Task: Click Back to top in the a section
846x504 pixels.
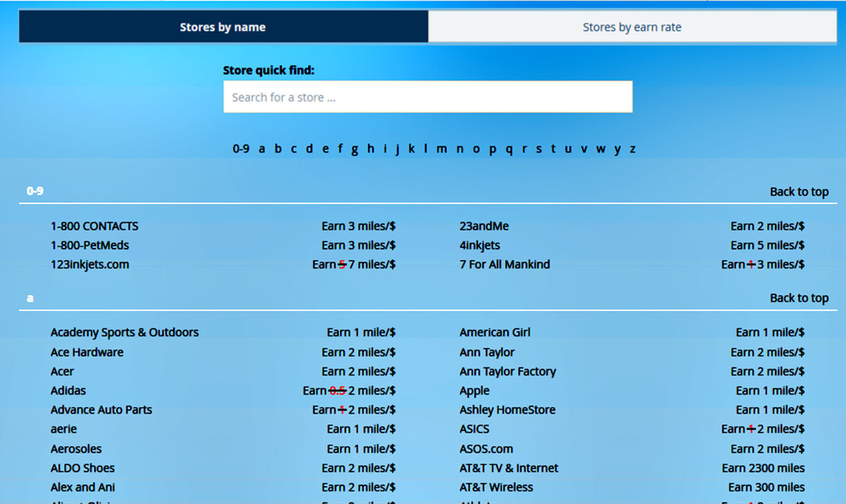Action: [799, 298]
